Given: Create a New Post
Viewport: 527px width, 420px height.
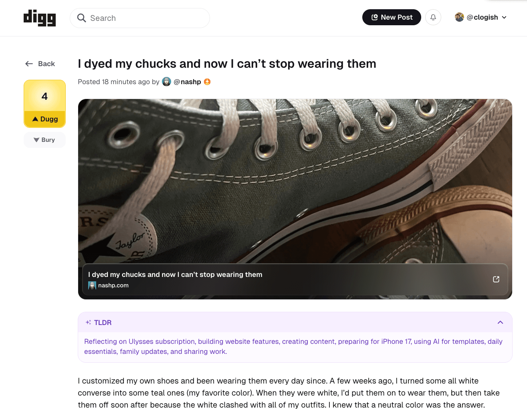Looking at the screenshot, I should coord(391,17).
